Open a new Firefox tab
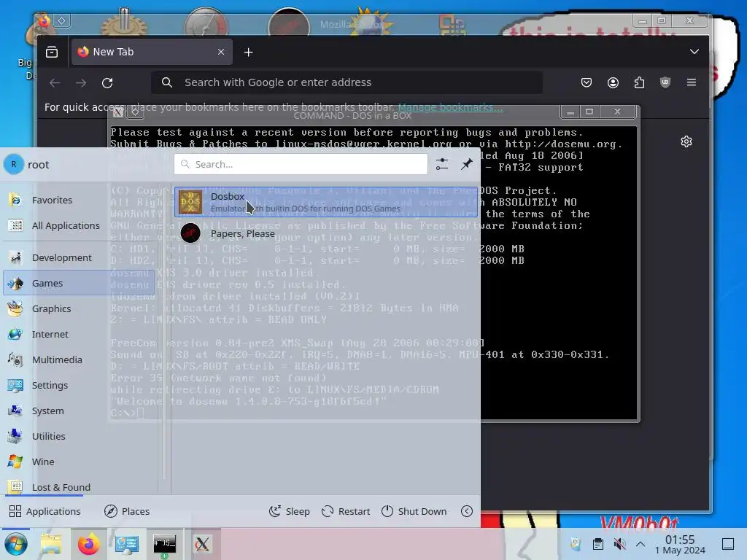The image size is (747, 560). (x=248, y=52)
